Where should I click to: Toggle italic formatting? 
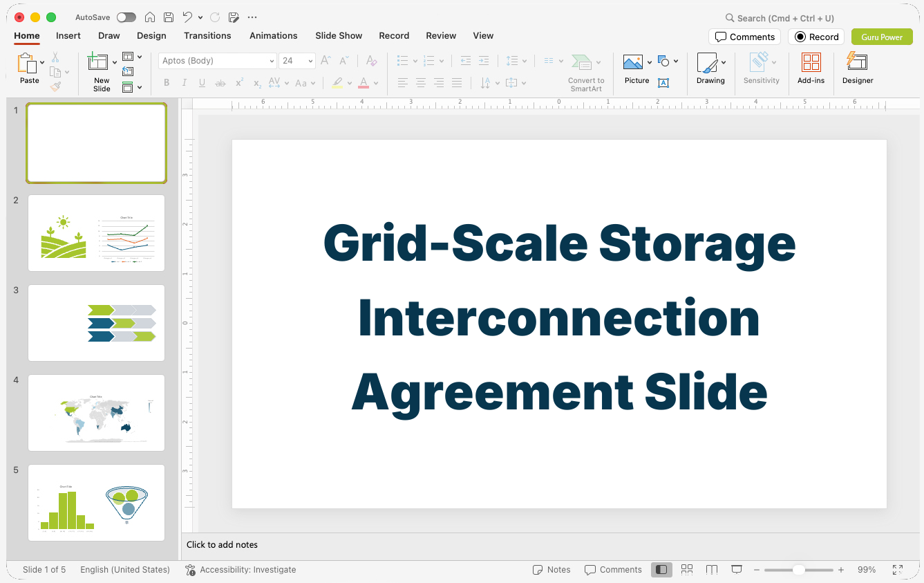tap(185, 83)
